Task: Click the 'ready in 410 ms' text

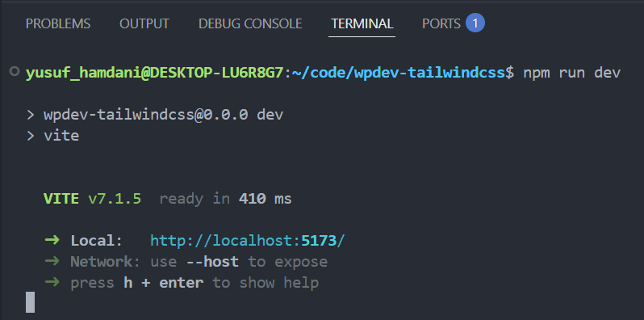Action: tap(225, 199)
